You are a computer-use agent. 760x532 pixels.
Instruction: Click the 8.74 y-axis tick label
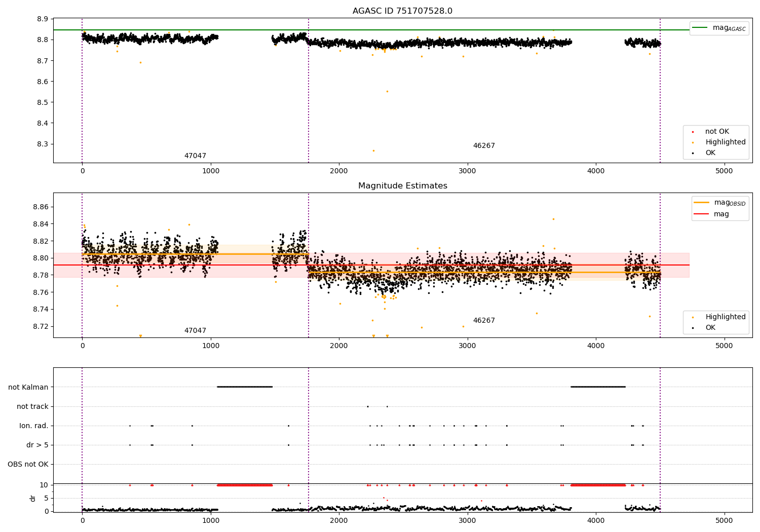point(41,309)
